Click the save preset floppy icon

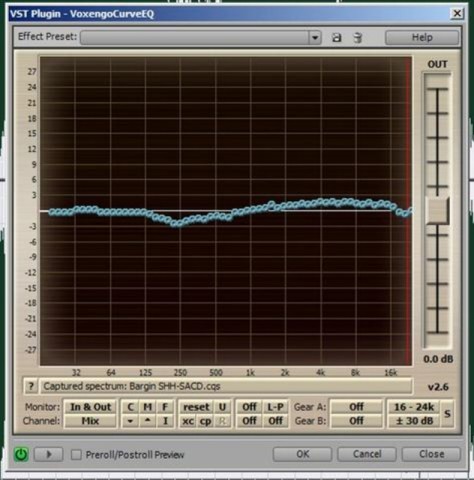click(337, 37)
